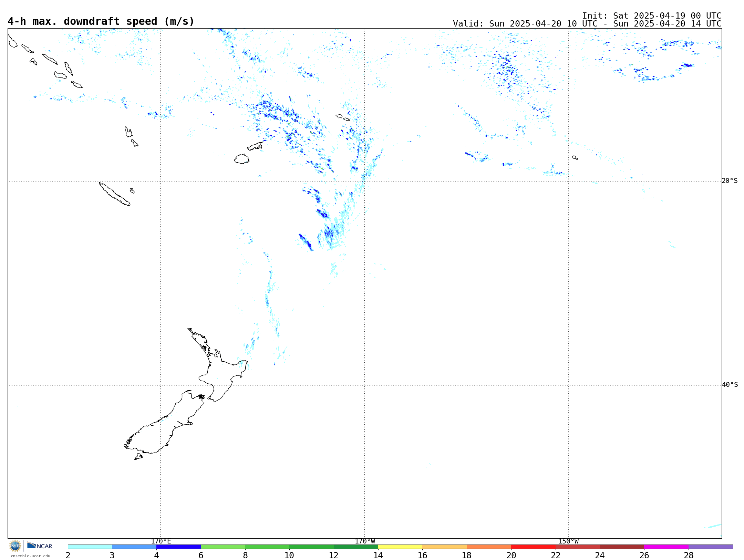Click the NSF logo icon
Viewport: 744px width, 560px height.
coord(15,546)
